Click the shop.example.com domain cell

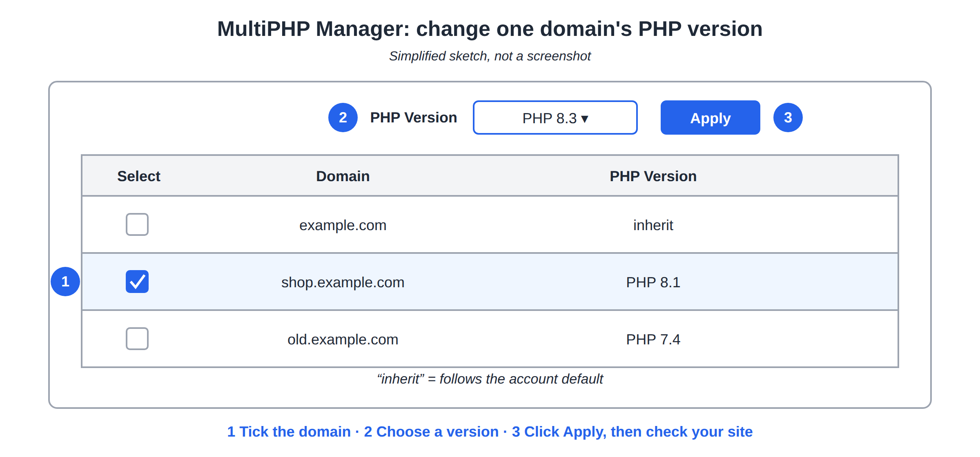coord(343,282)
